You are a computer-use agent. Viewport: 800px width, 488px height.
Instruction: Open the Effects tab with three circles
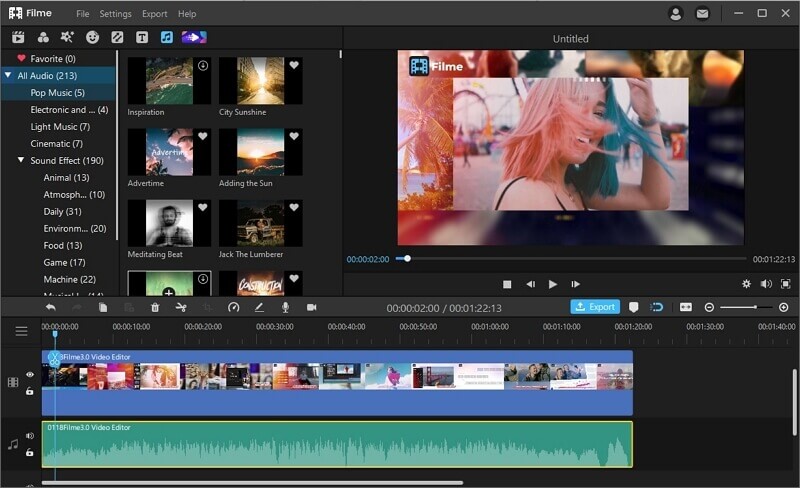[43, 37]
